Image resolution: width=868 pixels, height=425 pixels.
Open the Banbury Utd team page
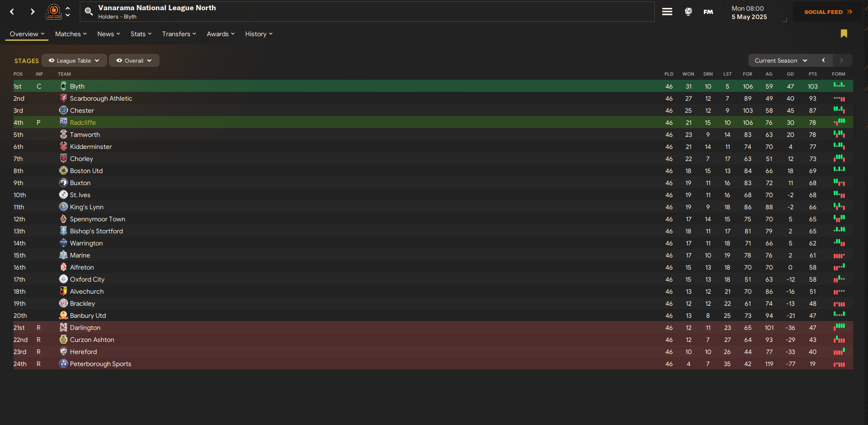click(88, 316)
